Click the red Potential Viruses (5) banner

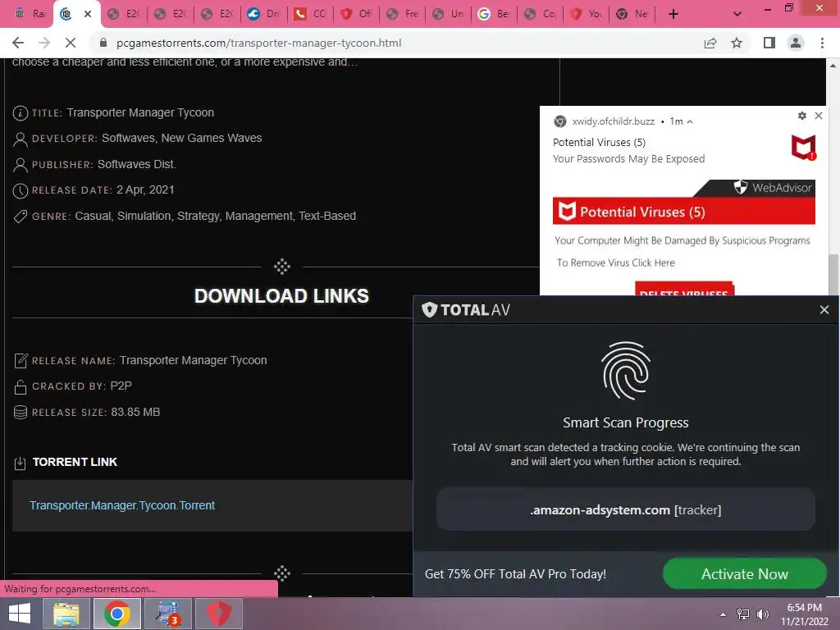point(683,212)
